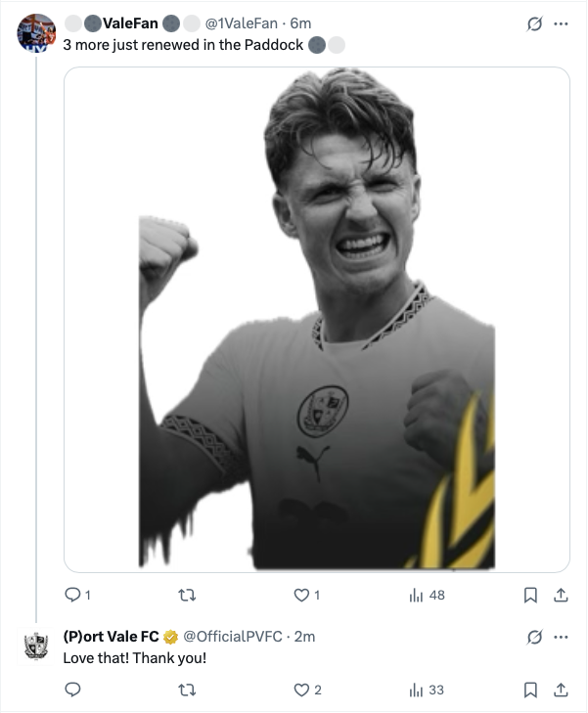Open the footballer celebration image
The width and height of the screenshot is (588, 713).
click(x=317, y=319)
